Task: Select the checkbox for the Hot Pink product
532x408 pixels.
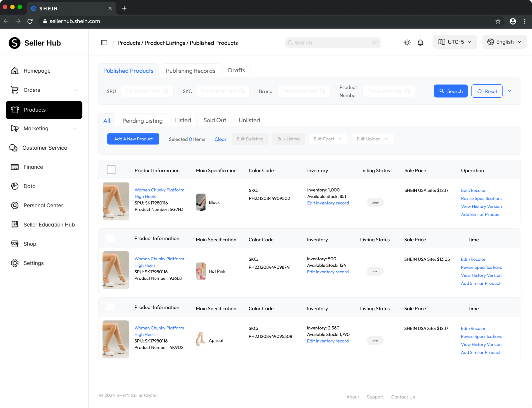Action: (x=111, y=238)
